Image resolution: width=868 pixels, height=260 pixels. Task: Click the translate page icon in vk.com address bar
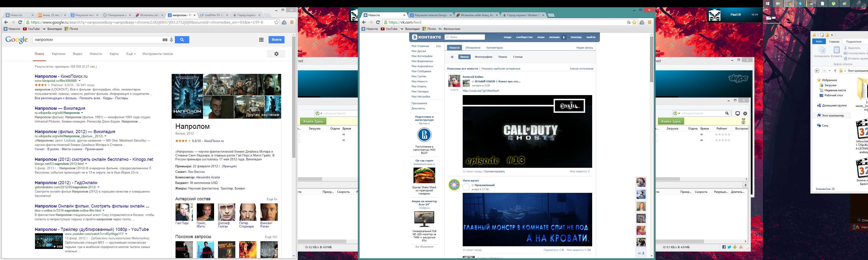[629, 23]
